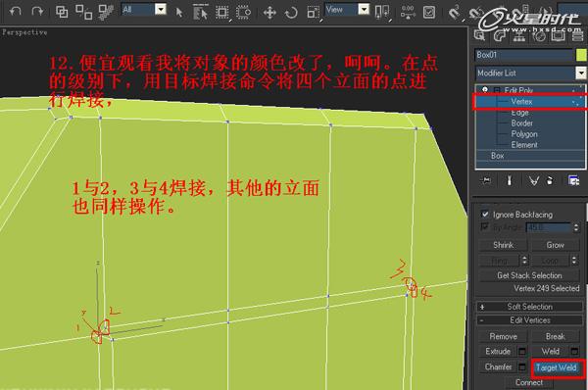This screenshot has width=588, height=390.
Task: Click the Grow button
Action: click(555, 245)
